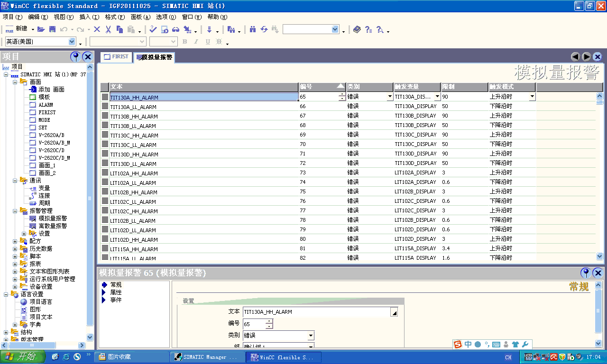Screen dimensions: 607x364
Task: Open the 选项(O) menu
Action: click(166, 17)
